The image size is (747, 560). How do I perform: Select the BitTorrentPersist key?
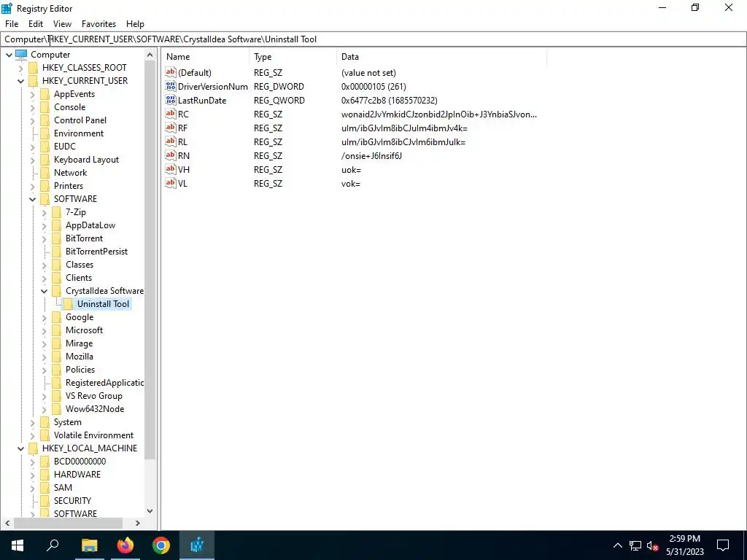coord(96,252)
